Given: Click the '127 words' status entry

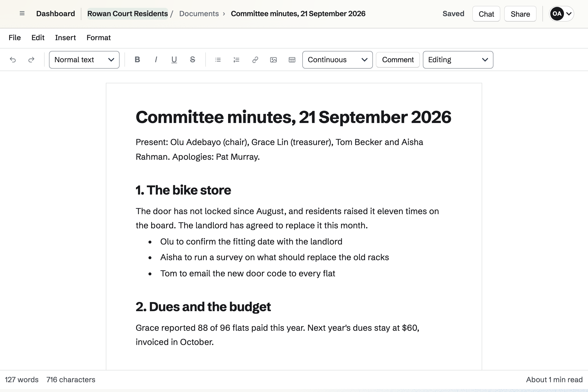Looking at the screenshot, I should pyautogui.click(x=22, y=380).
